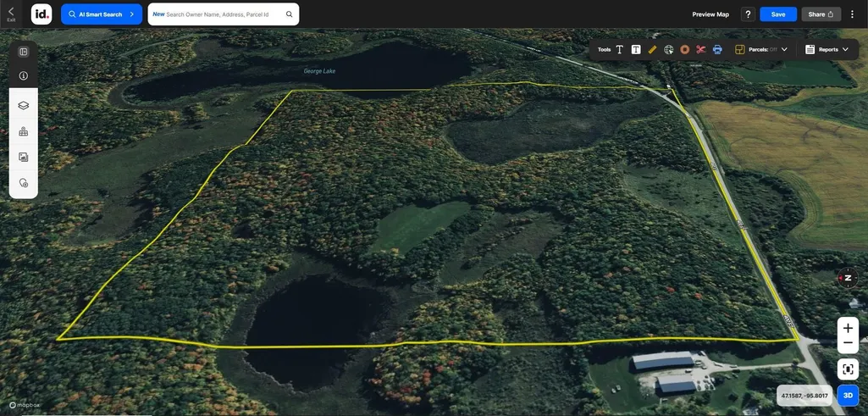The width and height of the screenshot is (868, 416).
Task: Select the red scissors cut tool
Action: pyautogui.click(x=701, y=49)
